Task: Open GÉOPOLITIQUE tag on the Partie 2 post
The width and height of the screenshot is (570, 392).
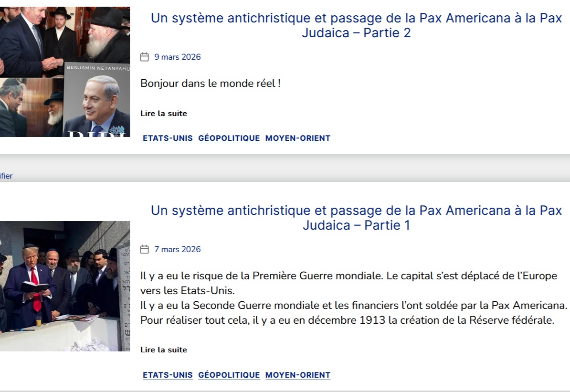Action: [x=229, y=138]
